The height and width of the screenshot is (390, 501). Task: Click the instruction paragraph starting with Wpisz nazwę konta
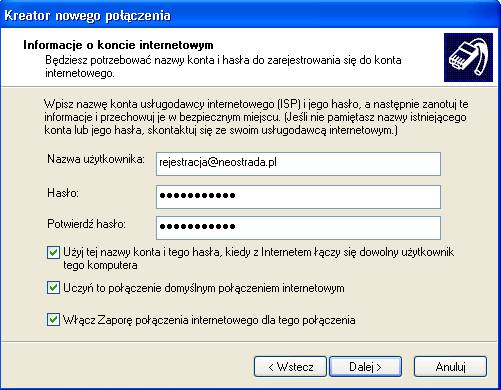[x=256, y=117]
